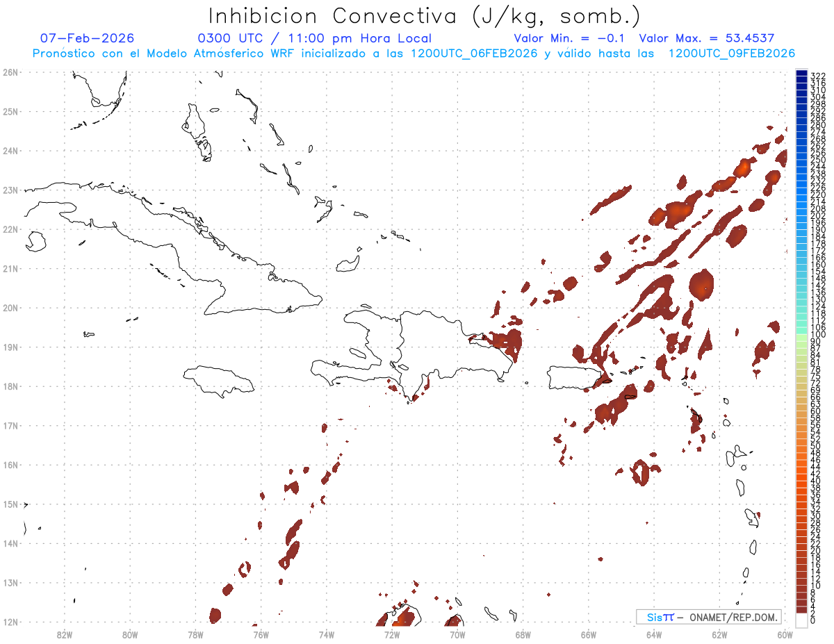Click the "60W" longitude label
Image resolution: width=834 pixels, height=644 pixels.
(785, 634)
